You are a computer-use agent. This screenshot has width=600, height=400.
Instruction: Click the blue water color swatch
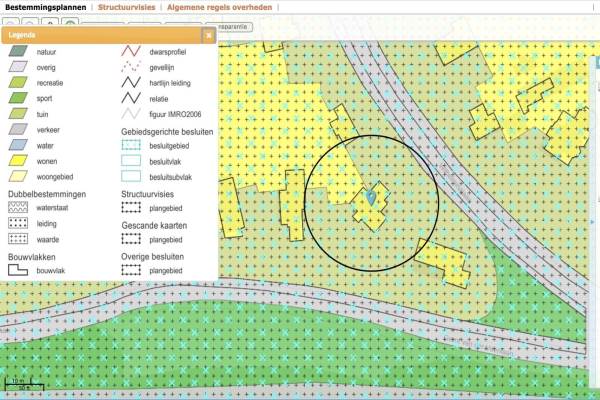click(x=18, y=145)
